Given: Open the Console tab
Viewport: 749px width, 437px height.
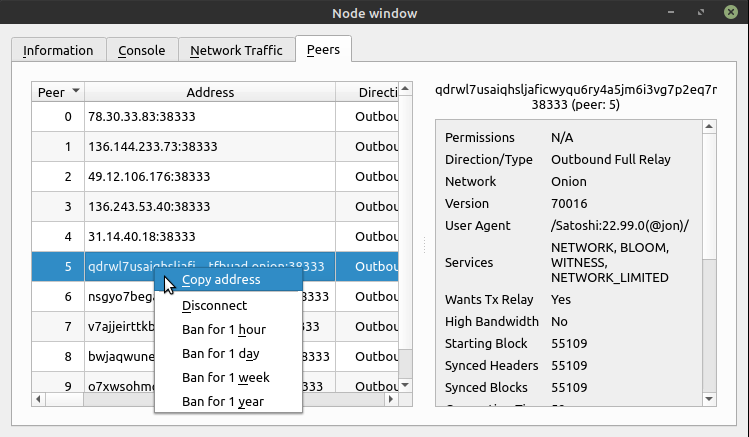Looking at the screenshot, I should click(142, 50).
